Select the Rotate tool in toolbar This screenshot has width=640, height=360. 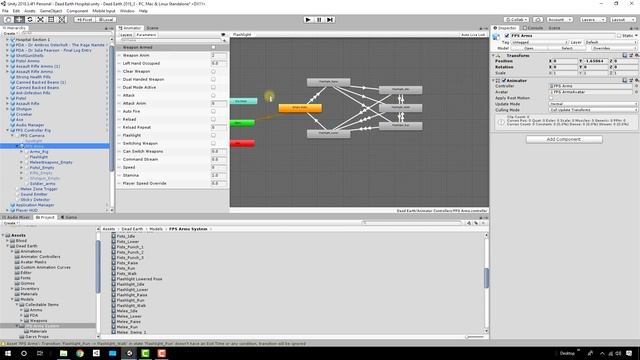point(30,20)
